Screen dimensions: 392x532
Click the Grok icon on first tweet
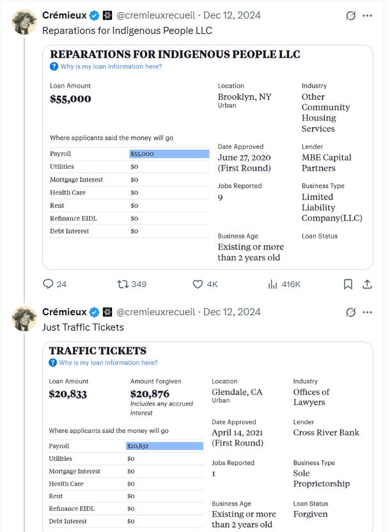click(x=350, y=15)
